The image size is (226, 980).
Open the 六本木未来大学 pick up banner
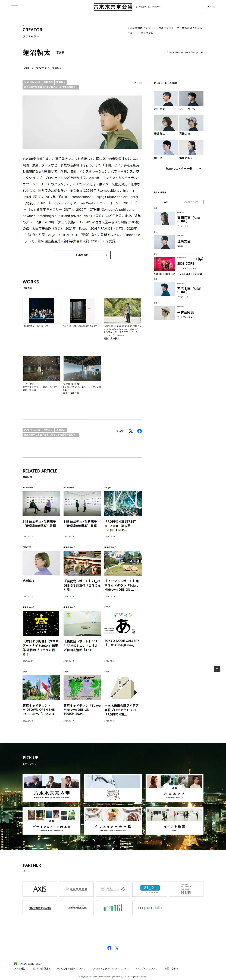pyautogui.click(x=51, y=788)
